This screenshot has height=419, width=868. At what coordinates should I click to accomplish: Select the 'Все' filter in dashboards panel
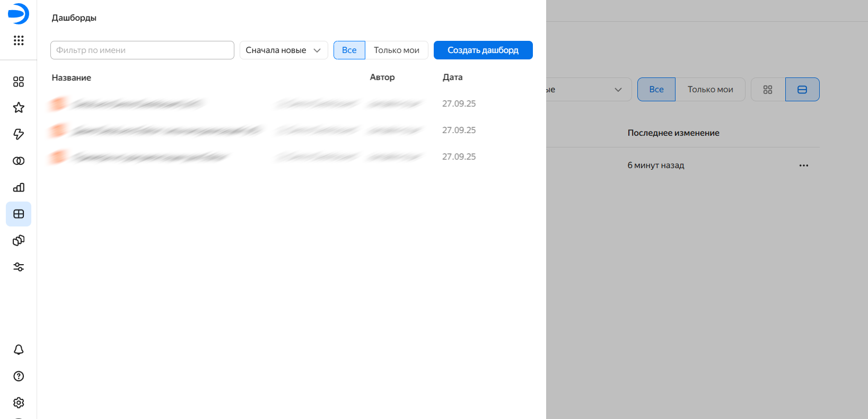point(349,50)
